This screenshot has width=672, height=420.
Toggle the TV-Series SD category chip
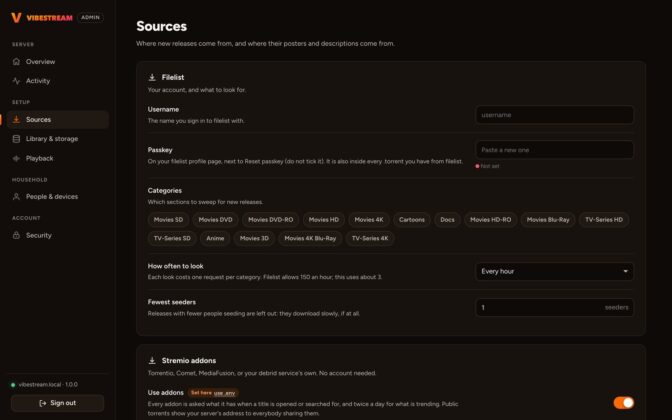tap(172, 238)
